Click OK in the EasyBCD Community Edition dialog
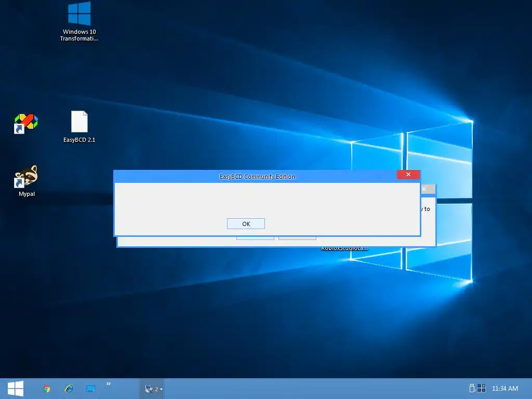The width and height of the screenshot is (532, 399). point(246,224)
